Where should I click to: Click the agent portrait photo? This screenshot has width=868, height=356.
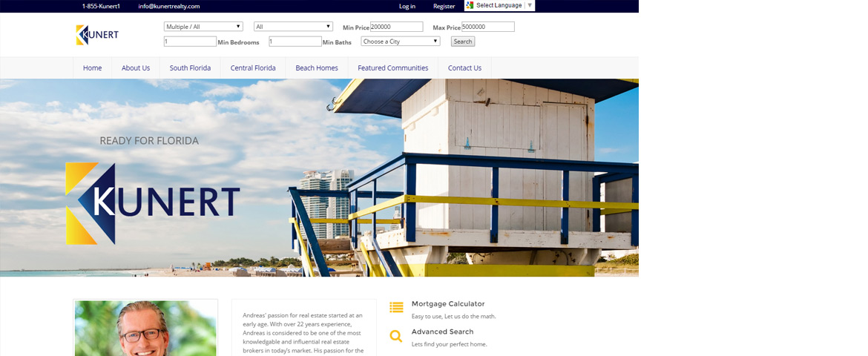145,329
